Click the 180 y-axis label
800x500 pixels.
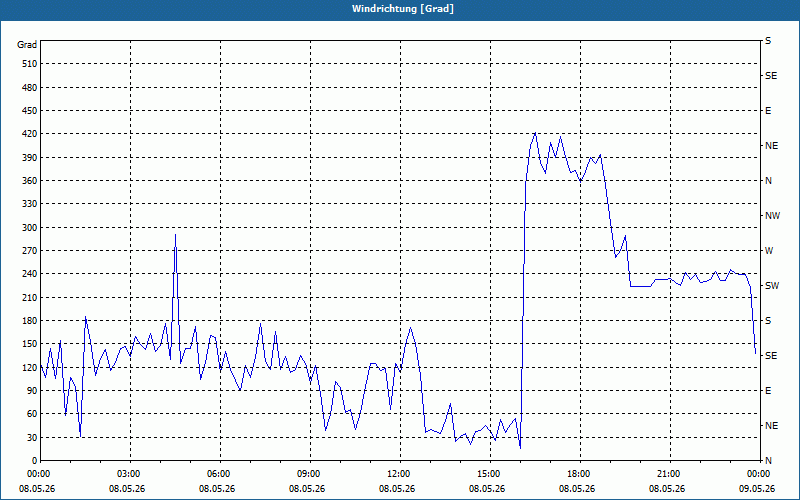30,321
